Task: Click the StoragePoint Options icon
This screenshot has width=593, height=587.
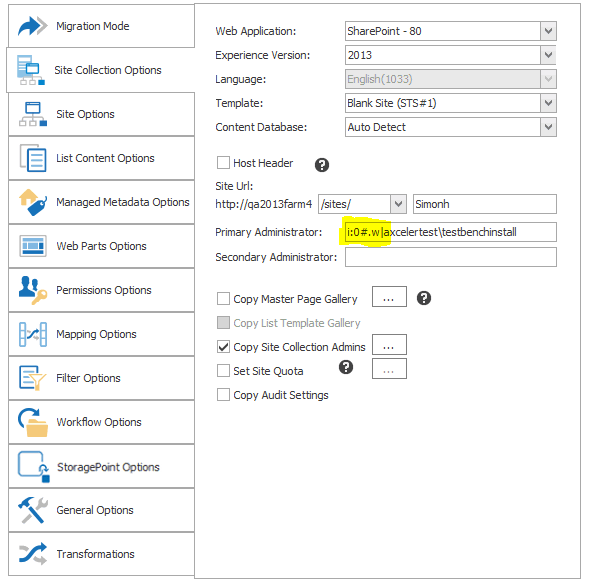Action: 34,467
